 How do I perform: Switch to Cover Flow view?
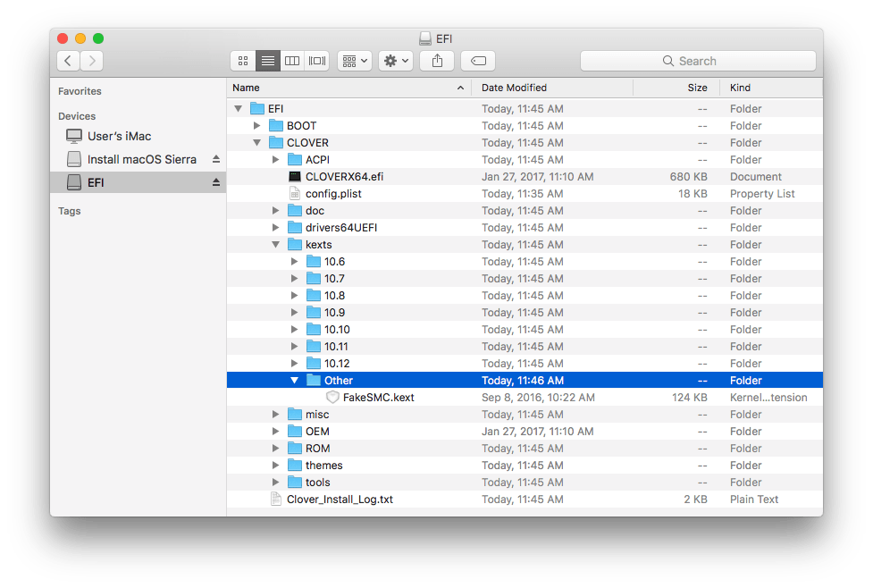(x=317, y=61)
